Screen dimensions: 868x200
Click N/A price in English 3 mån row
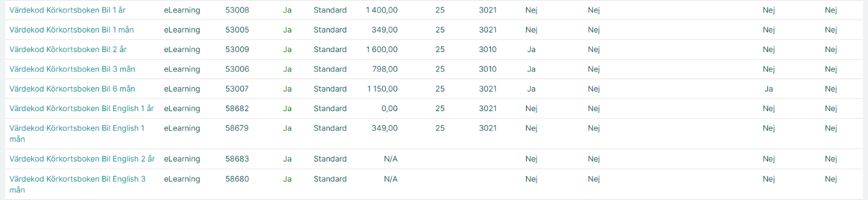[391, 179]
